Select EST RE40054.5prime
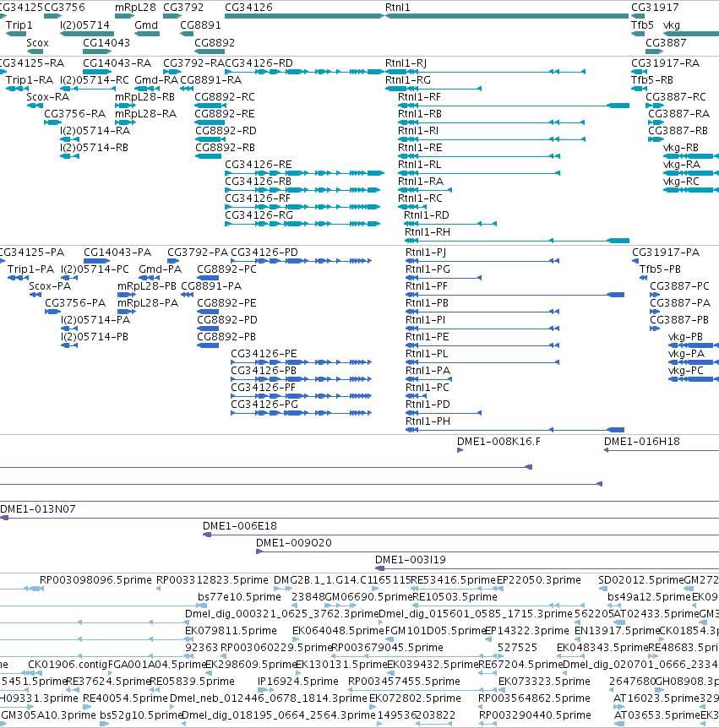This screenshot has width=719, height=728. tap(125, 698)
